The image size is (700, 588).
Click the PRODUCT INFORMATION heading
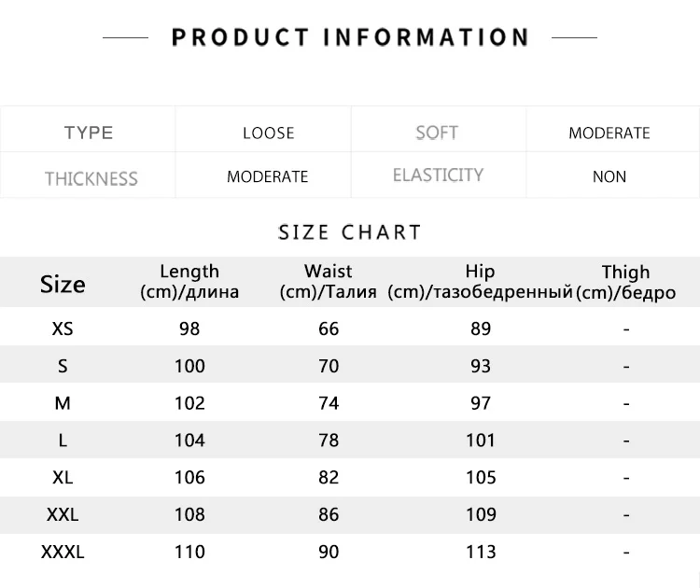[350, 37]
